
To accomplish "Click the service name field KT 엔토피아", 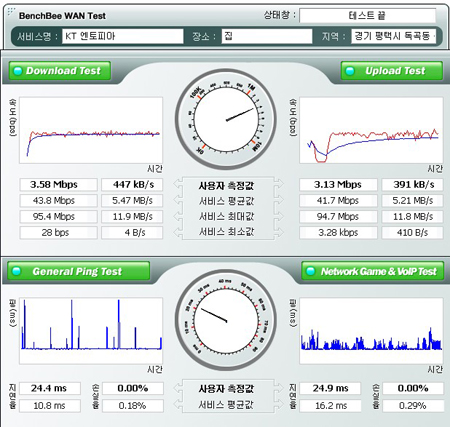I will click(123, 36).
